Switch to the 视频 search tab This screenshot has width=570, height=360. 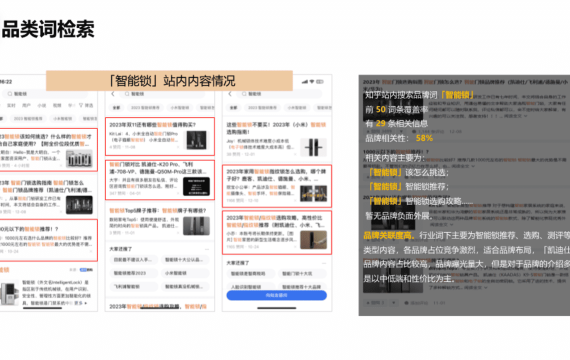pos(57,105)
